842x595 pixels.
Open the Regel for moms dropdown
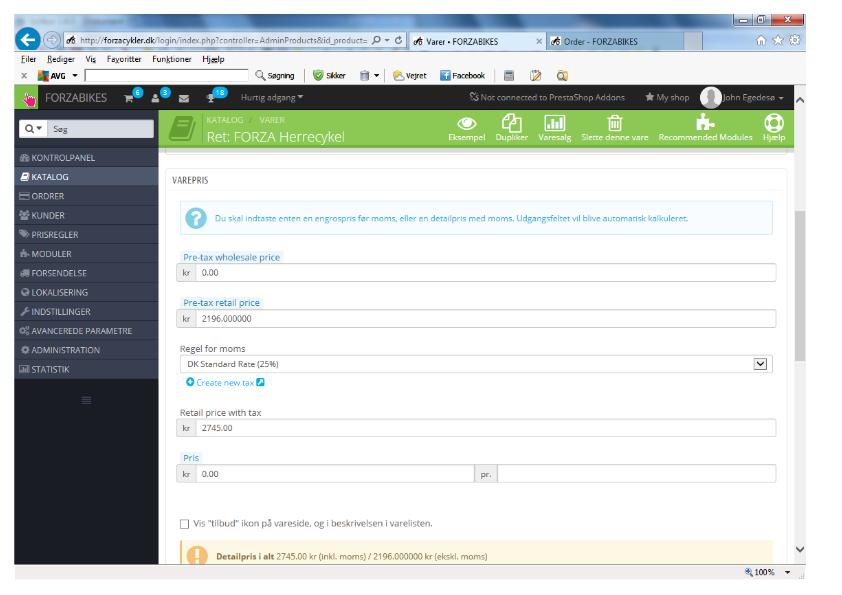476,364
